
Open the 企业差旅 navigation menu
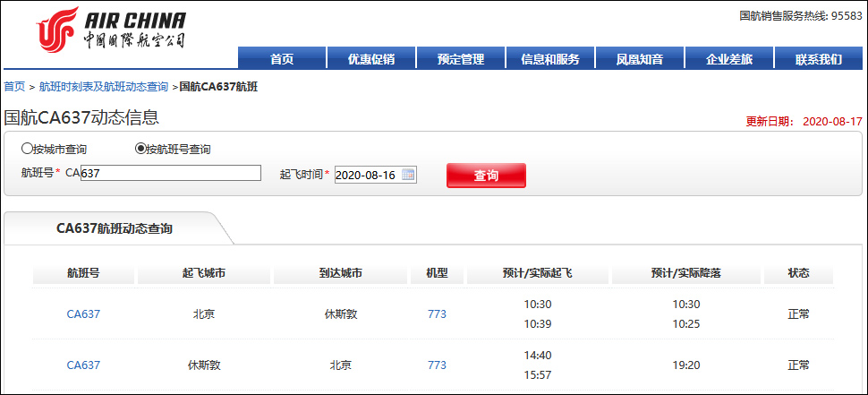click(729, 58)
